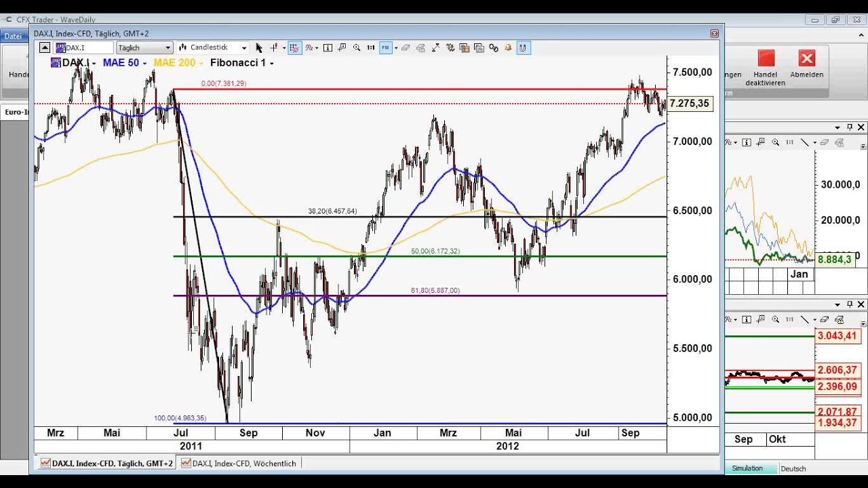
Task: Open the dropdown arrow next to FIB button
Action: click(x=396, y=48)
